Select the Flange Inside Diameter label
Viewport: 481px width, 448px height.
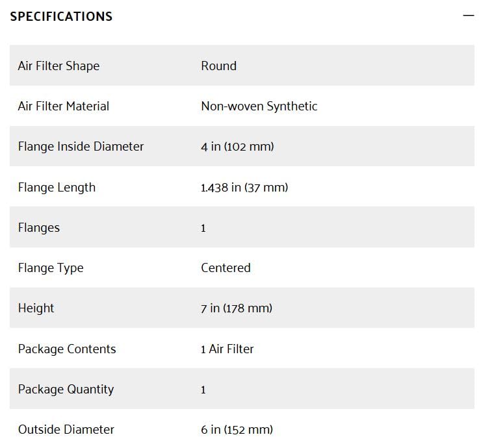tap(81, 146)
